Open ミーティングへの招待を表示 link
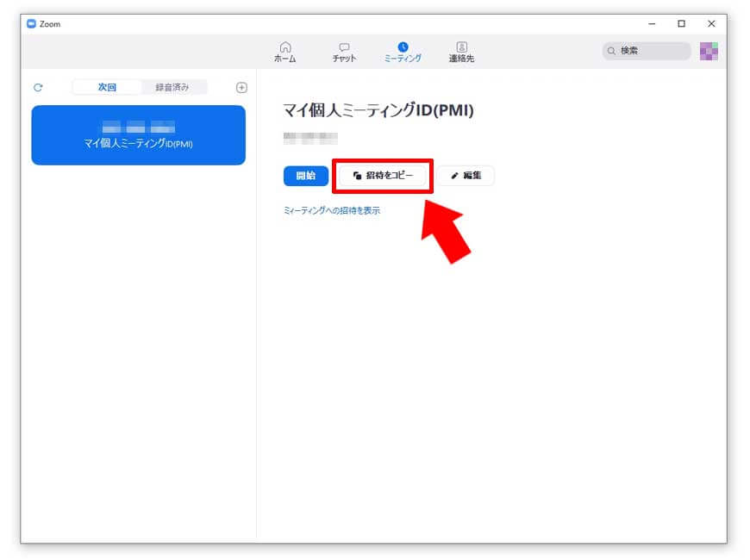This screenshot has width=750, height=560. pos(332,210)
